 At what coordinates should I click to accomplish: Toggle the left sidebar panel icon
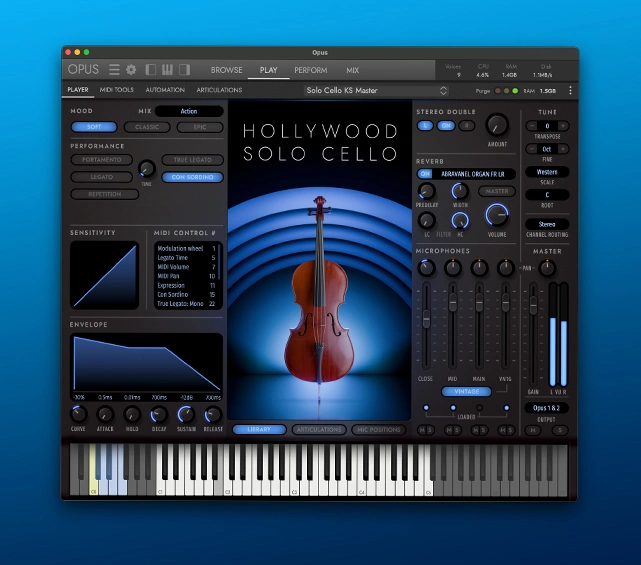[x=150, y=70]
